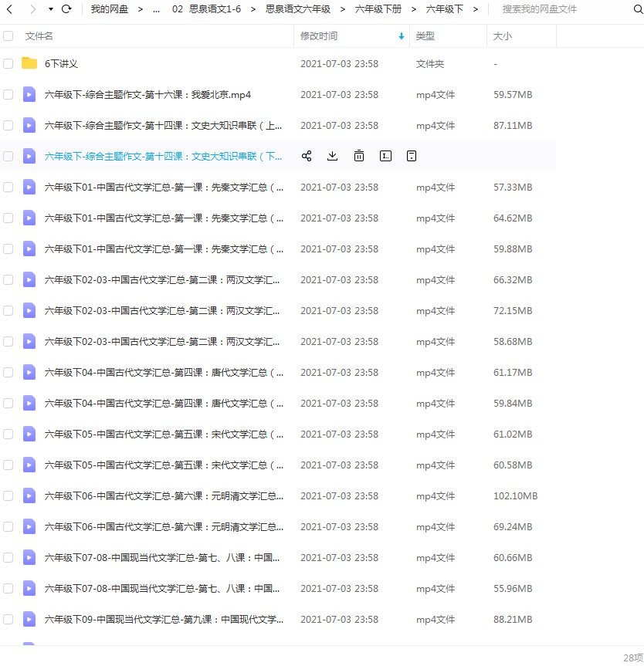Select checkbox of the 59.88MB file
This screenshot has height=666, width=644.
pos(8,248)
